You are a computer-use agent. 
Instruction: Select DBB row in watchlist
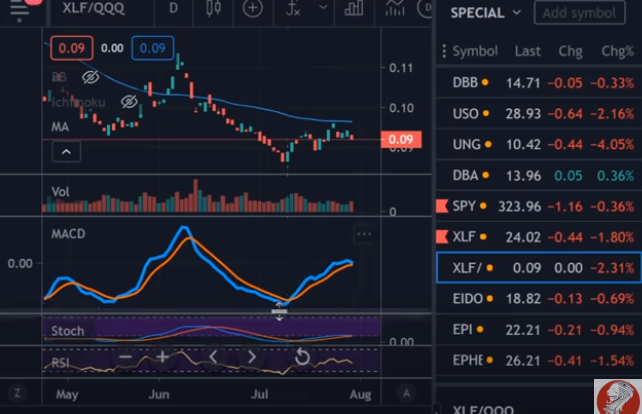(x=539, y=83)
